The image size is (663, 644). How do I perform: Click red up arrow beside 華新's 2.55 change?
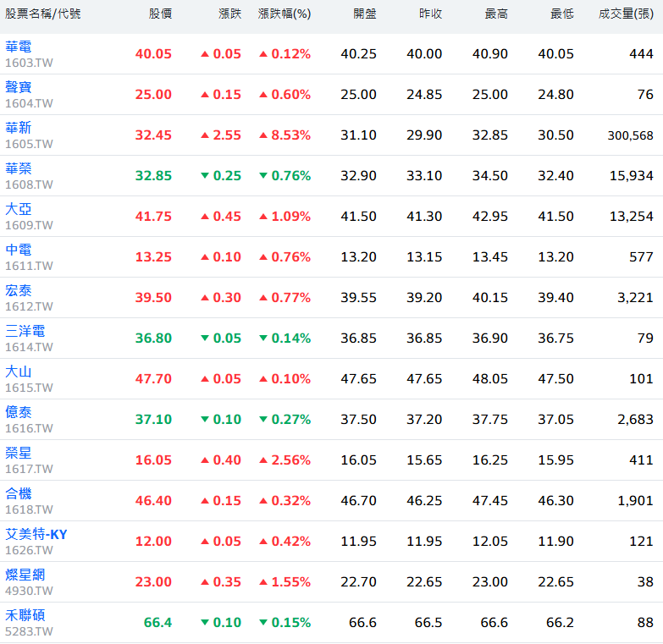pos(205,135)
